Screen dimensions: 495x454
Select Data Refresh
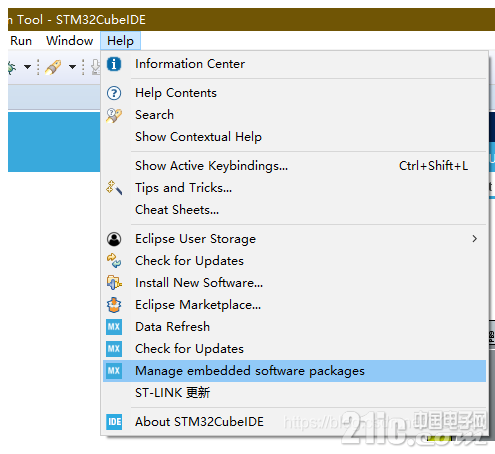point(294,327)
